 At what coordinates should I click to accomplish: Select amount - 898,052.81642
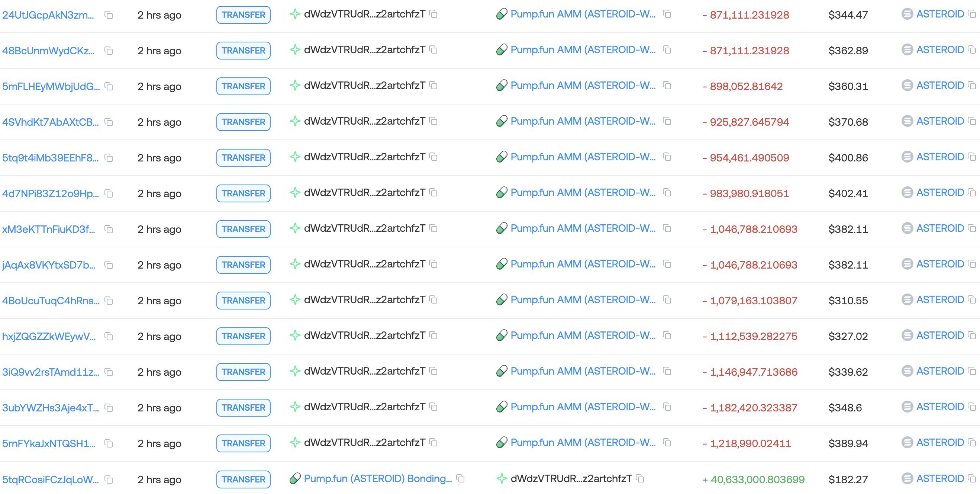point(742,86)
